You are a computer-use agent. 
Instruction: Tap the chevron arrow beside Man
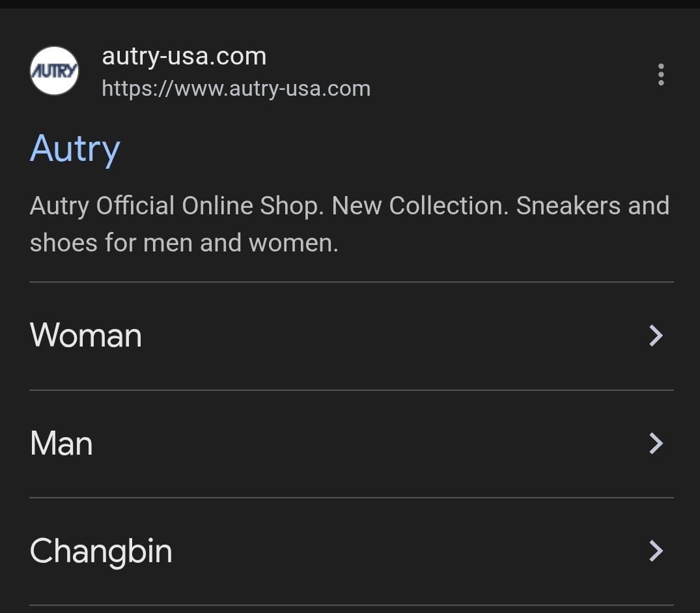click(656, 444)
